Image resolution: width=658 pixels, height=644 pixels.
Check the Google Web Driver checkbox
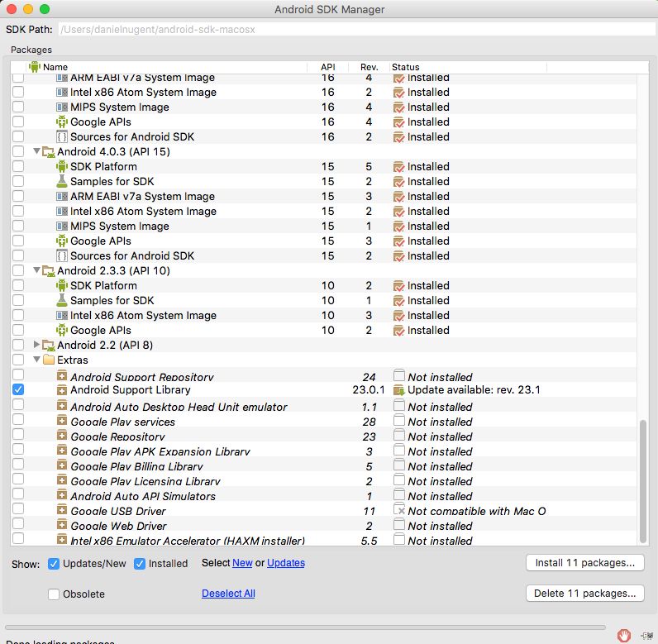[18, 524]
